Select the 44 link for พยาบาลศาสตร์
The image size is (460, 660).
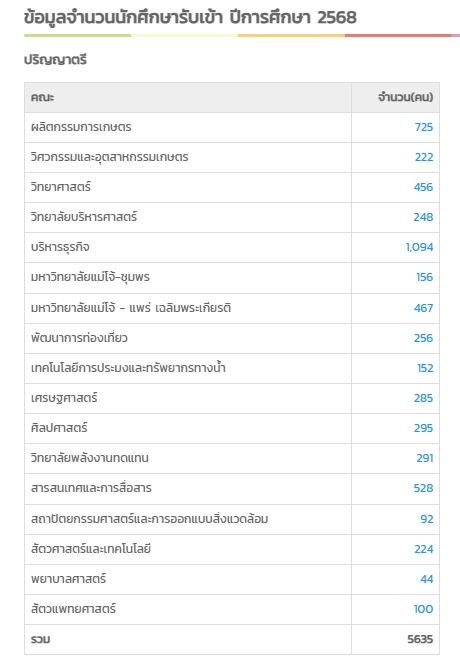(x=426, y=579)
